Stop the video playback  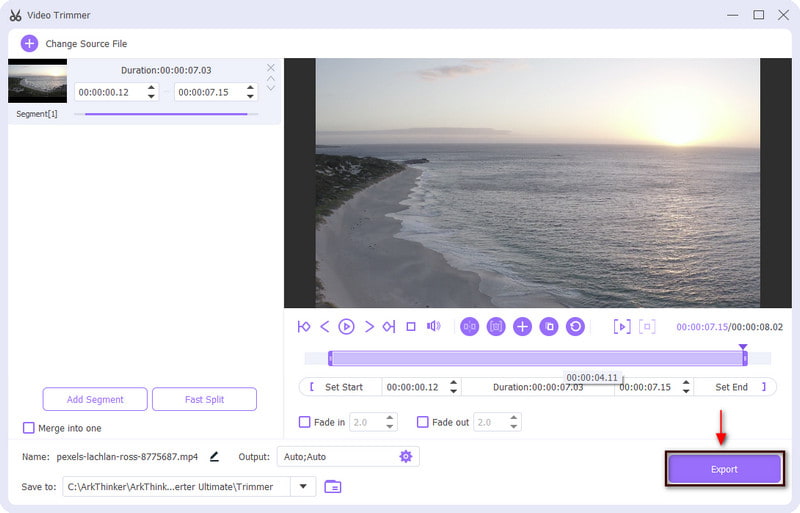coord(411,327)
